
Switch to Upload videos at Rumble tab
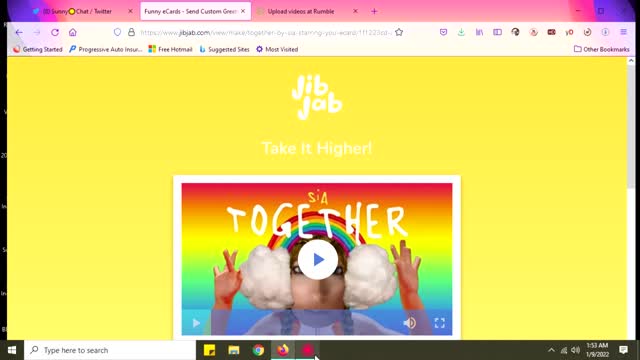tap(301, 11)
